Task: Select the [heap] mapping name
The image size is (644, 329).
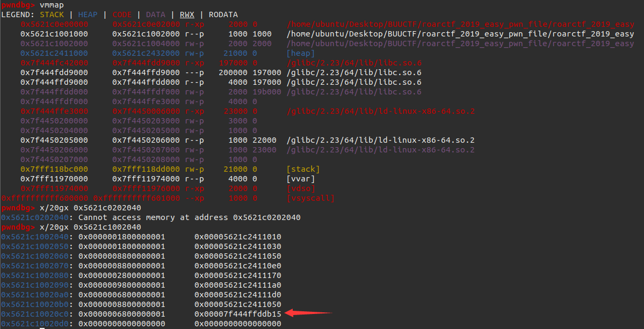Action: (301, 53)
